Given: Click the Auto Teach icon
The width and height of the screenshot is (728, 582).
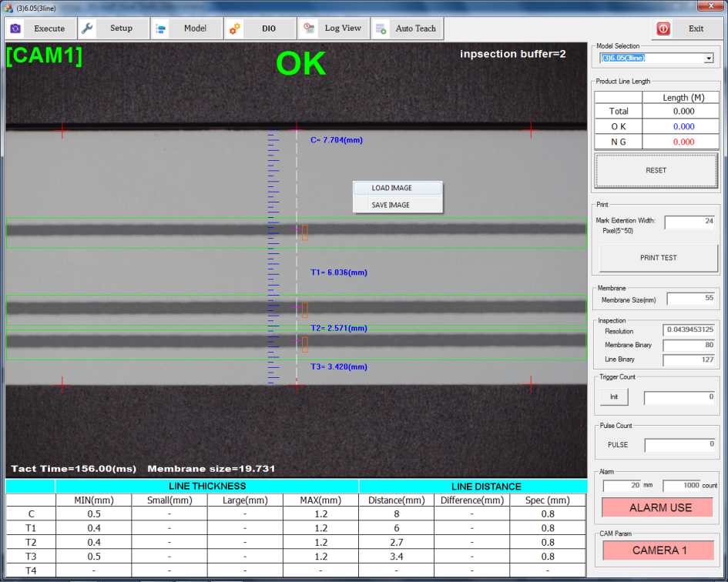Looking at the screenshot, I should (x=381, y=28).
